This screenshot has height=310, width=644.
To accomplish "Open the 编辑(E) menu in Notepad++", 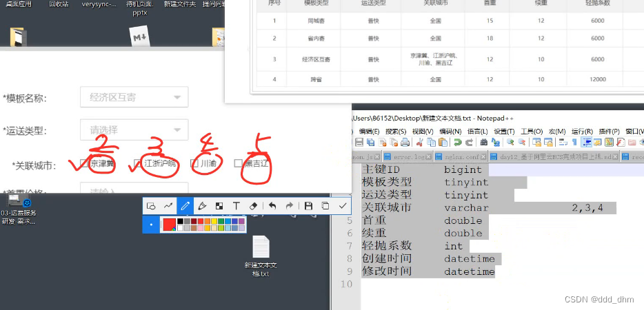I will point(370,132).
